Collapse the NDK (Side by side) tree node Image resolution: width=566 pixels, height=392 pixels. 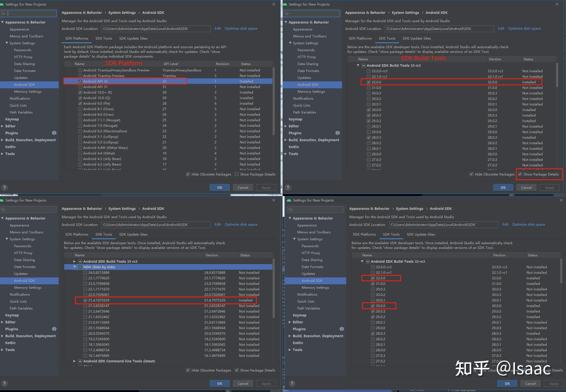click(x=74, y=267)
